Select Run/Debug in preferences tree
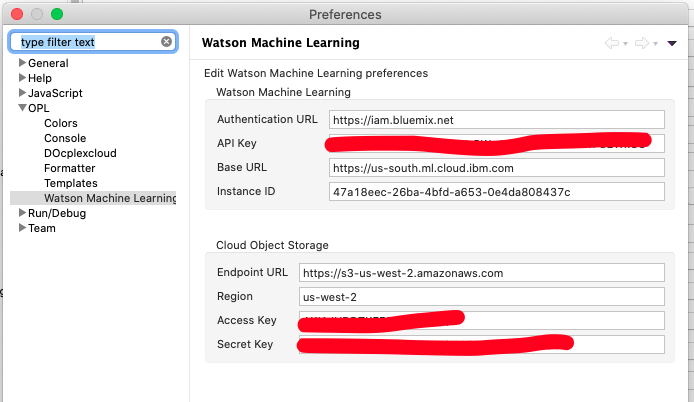 (x=57, y=213)
